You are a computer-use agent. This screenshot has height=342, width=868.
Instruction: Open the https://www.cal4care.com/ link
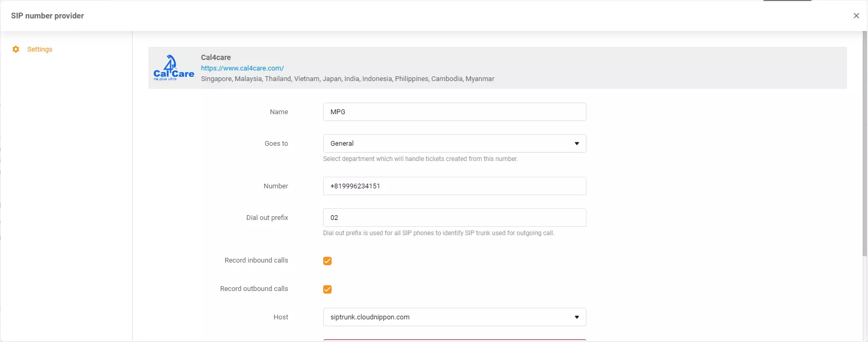click(242, 68)
